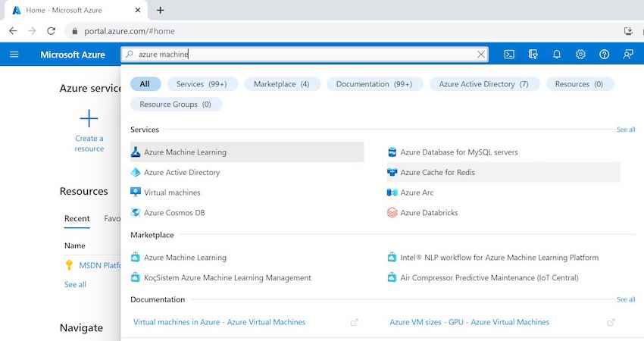Filter results by Services (99+)

pos(202,84)
